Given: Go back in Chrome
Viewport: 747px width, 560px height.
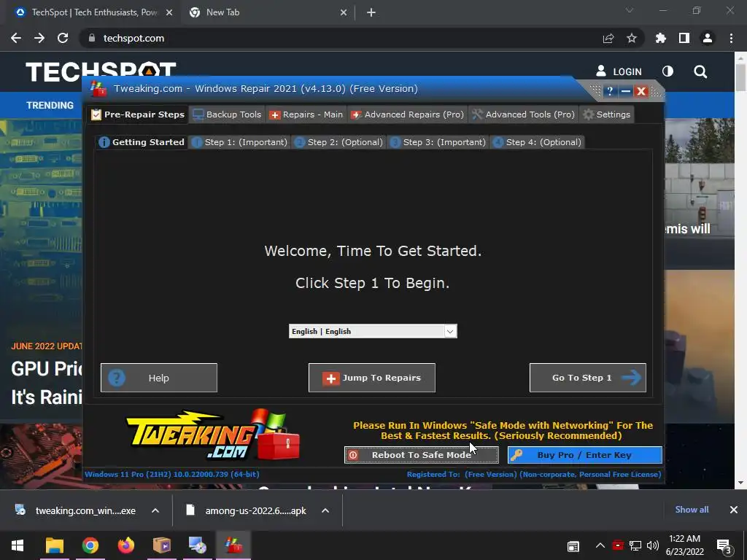Looking at the screenshot, I should pyautogui.click(x=16, y=38).
